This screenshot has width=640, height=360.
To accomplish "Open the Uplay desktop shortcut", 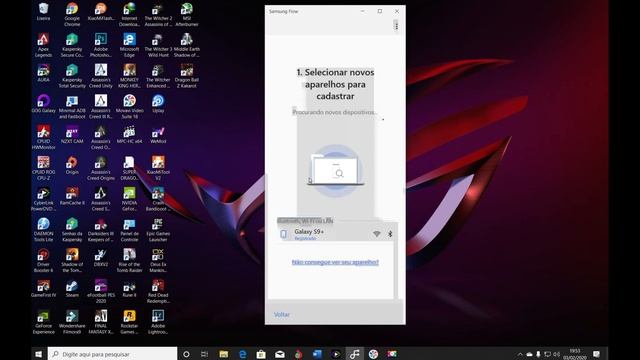I will point(158,104).
